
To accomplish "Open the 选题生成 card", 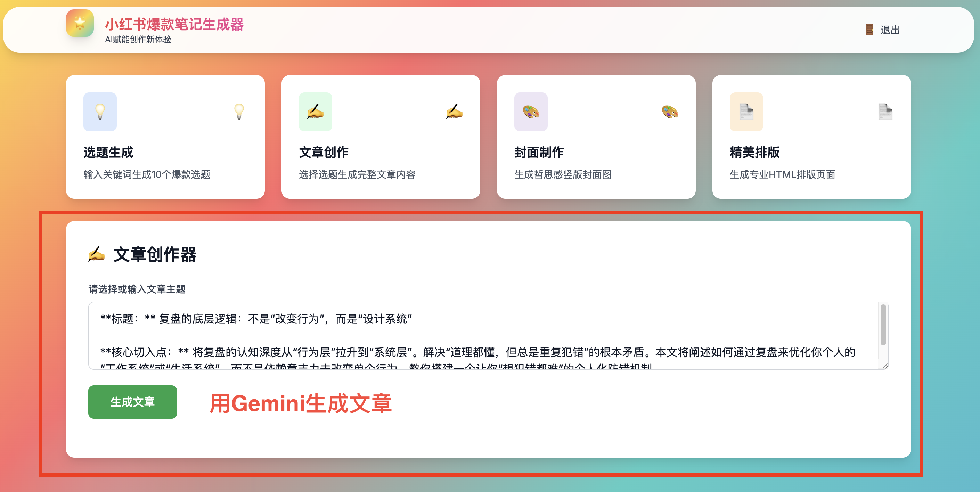I will point(165,137).
